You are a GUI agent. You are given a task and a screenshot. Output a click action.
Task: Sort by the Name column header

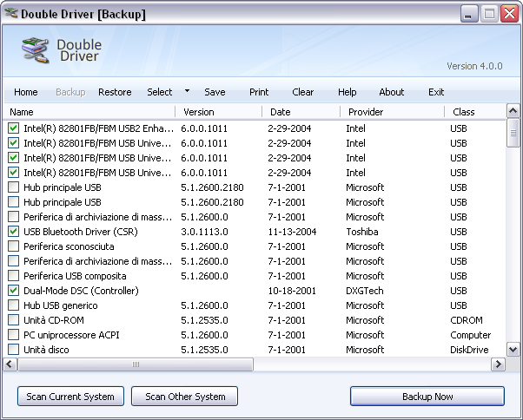89,112
